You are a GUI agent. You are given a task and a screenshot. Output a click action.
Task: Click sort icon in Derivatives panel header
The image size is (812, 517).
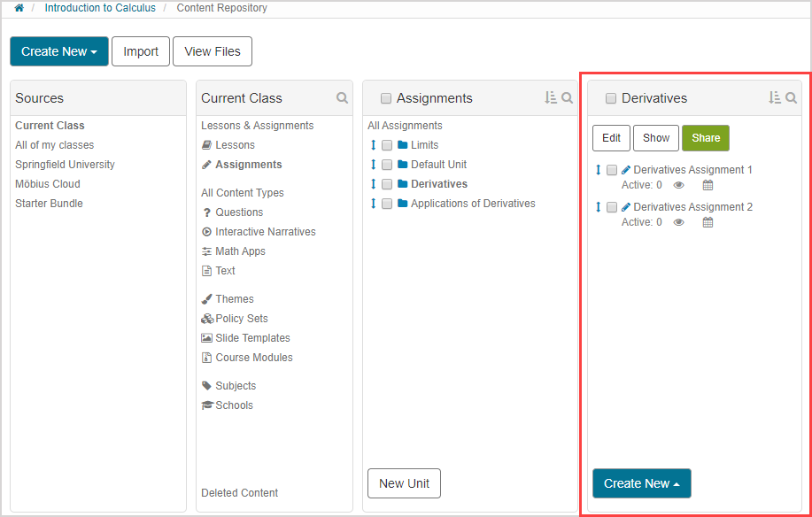(775, 98)
